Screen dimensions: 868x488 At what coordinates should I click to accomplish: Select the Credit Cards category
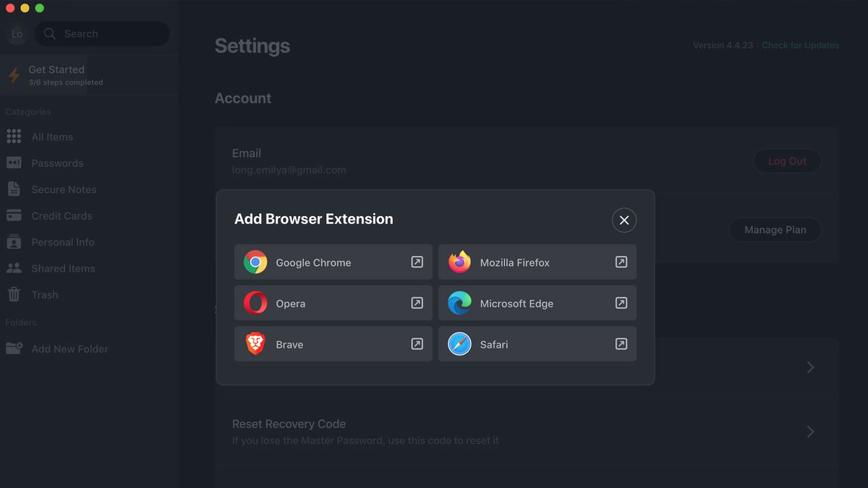click(61, 215)
